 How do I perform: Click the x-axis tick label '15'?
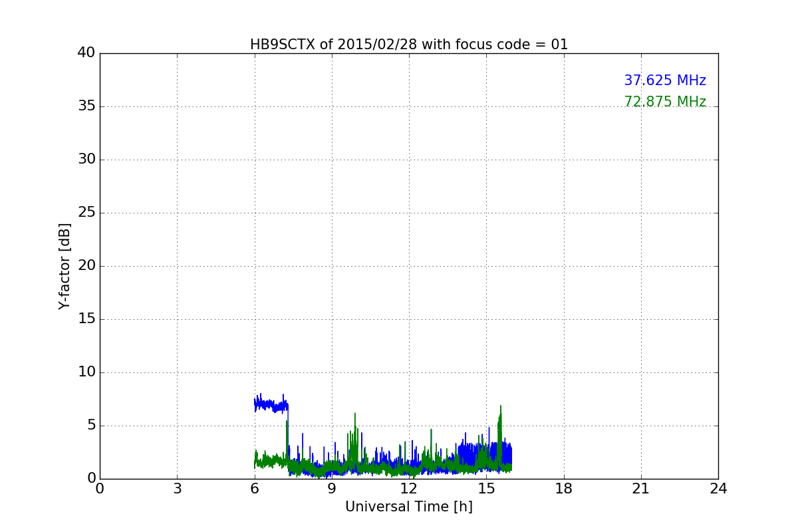coord(486,489)
